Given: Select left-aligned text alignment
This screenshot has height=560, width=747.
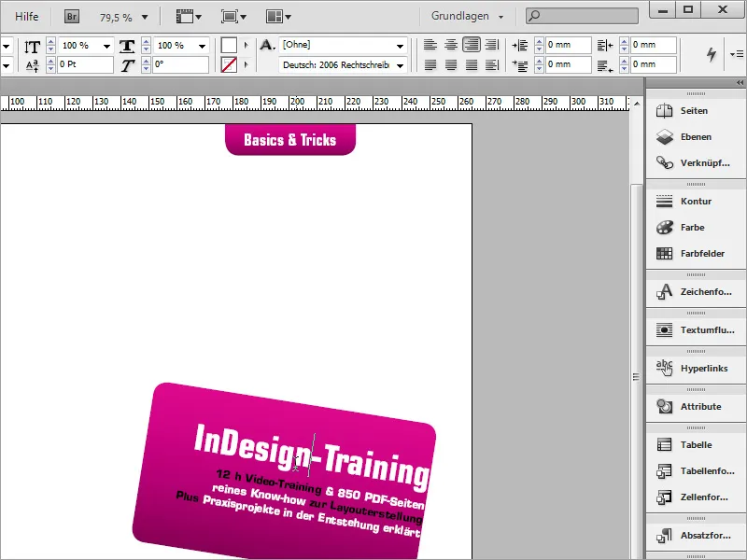Looking at the screenshot, I should pyautogui.click(x=430, y=45).
